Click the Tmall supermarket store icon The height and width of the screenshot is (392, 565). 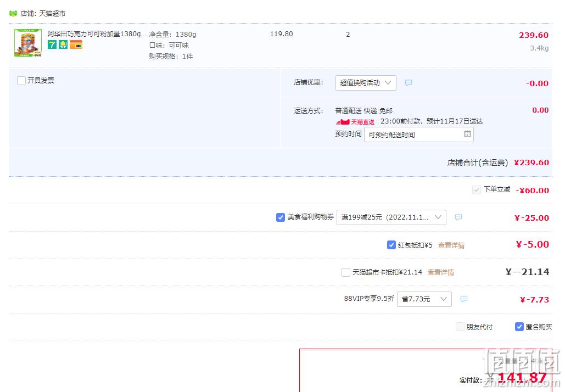click(x=13, y=14)
